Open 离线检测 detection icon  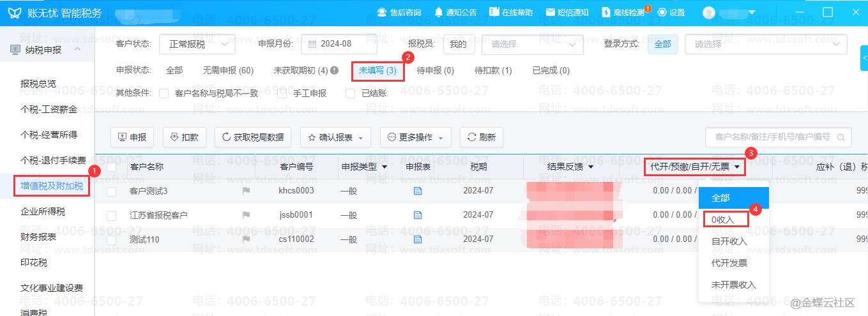(606, 12)
